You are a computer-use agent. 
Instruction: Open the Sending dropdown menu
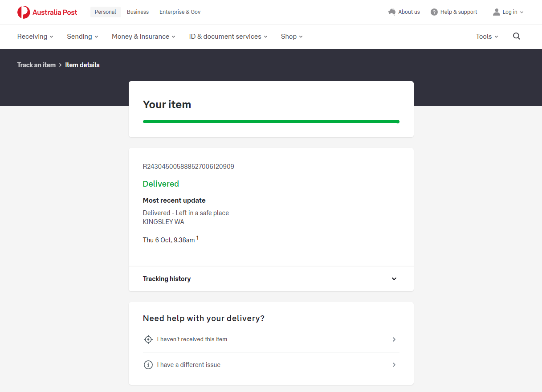point(82,37)
